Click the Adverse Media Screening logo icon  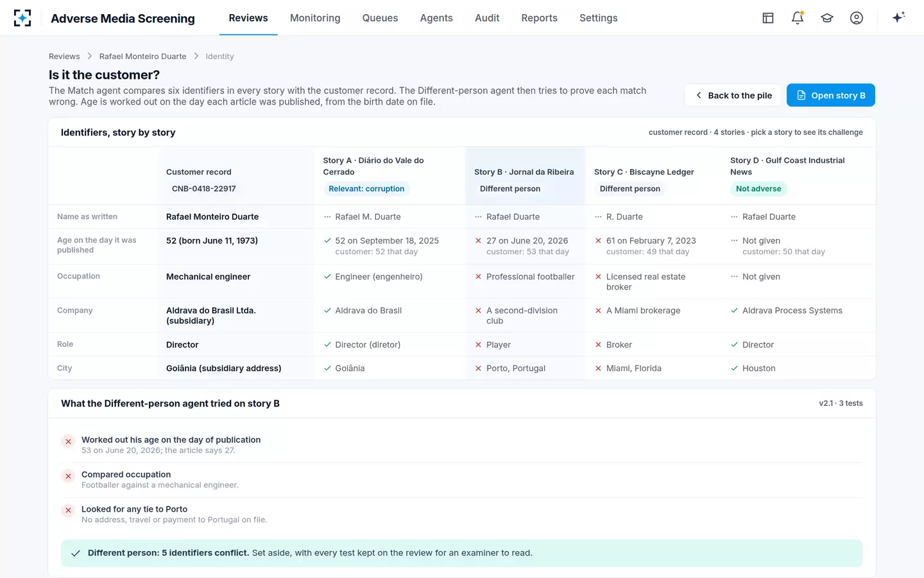22,18
